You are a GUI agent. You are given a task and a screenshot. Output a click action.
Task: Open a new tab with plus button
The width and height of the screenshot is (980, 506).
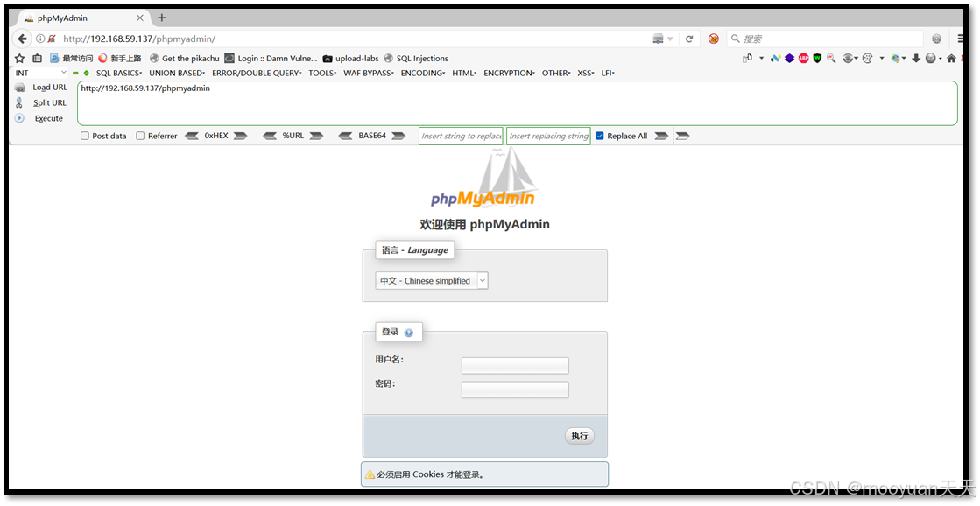click(x=162, y=18)
